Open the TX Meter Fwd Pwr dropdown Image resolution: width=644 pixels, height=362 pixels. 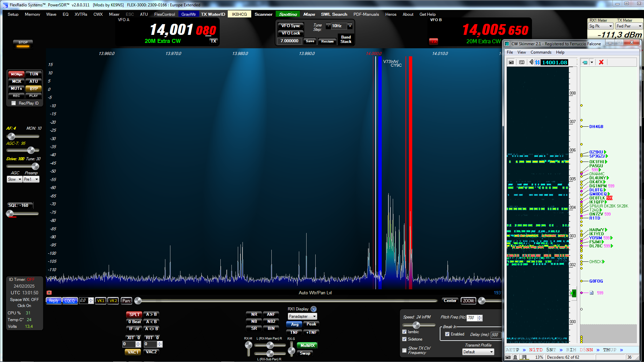629,26
